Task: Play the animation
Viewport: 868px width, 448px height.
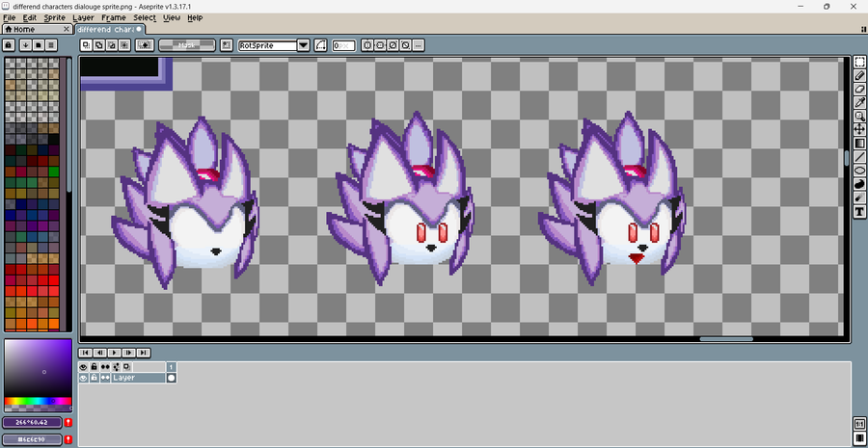Action: coord(115,353)
